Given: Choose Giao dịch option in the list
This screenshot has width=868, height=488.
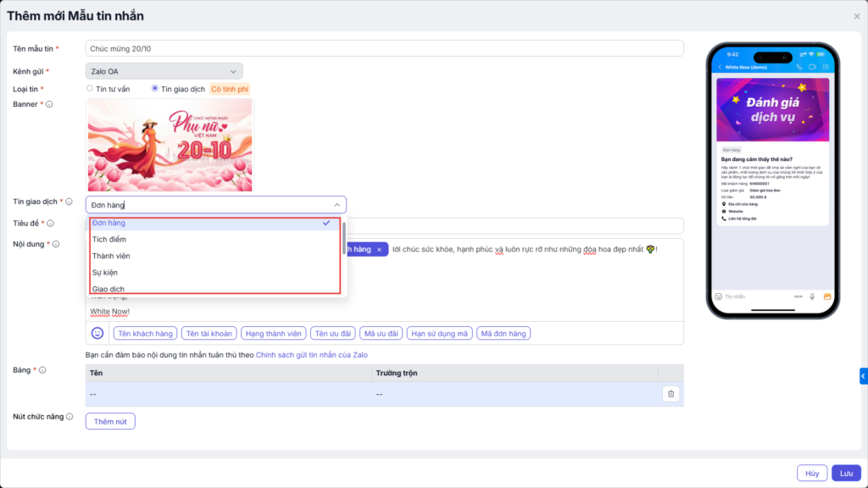Looking at the screenshot, I should click(214, 288).
